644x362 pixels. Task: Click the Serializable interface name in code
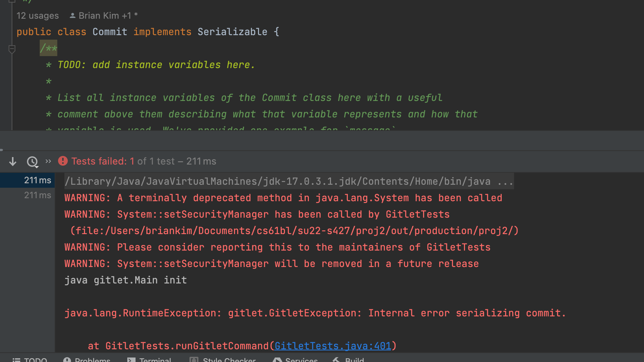click(x=232, y=32)
